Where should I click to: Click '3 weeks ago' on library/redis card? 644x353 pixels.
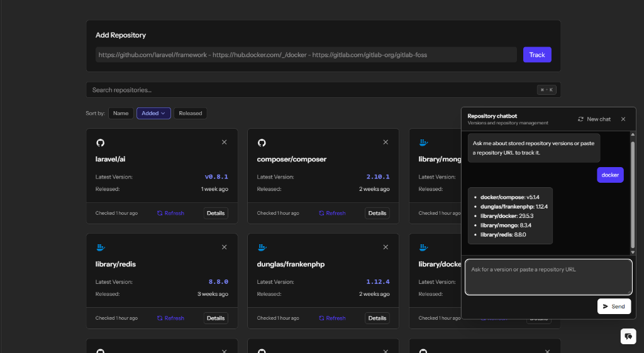tap(213, 294)
